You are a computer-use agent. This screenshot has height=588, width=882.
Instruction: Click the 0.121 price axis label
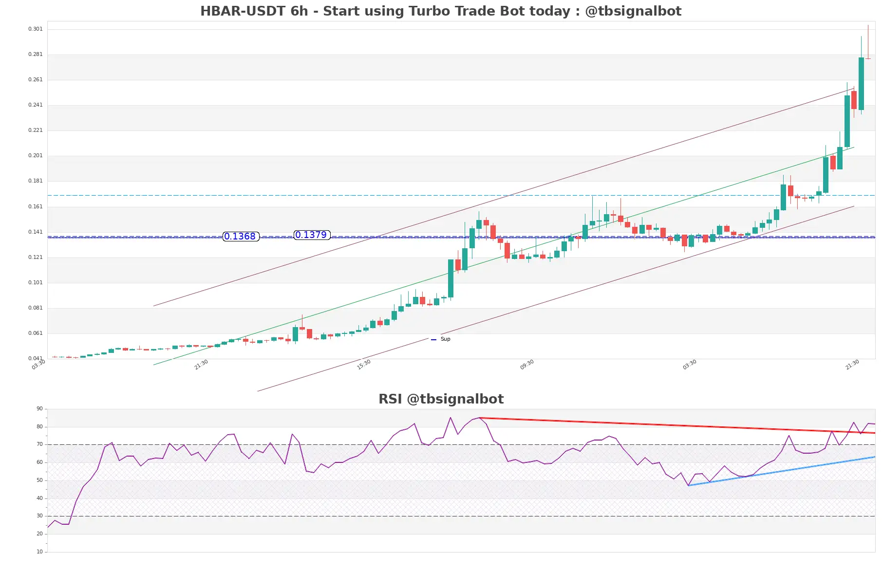pos(35,257)
